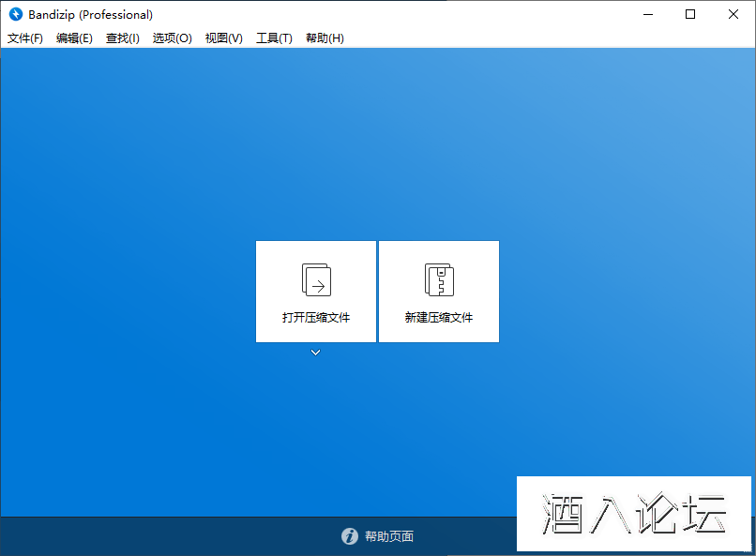
Task: Open the 选项(O) menu
Action: click(x=173, y=38)
